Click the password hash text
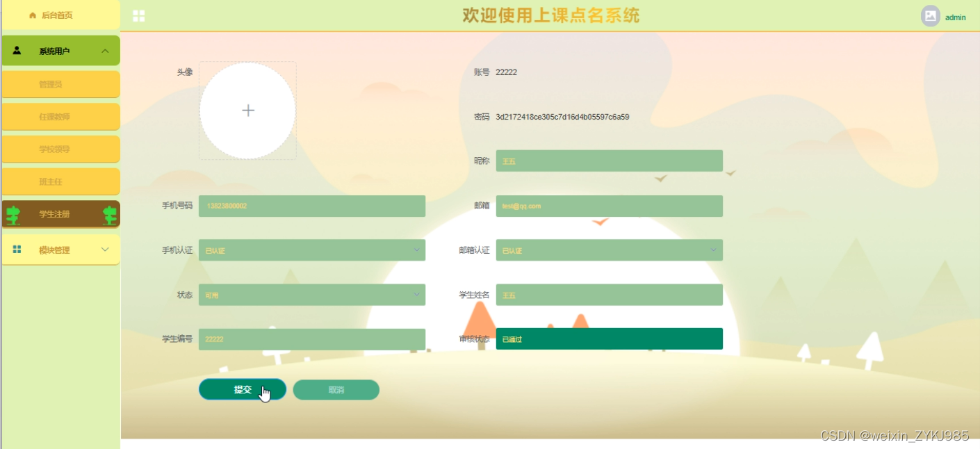This screenshot has height=449, width=980. pyautogui.click(x=562, y=117)
